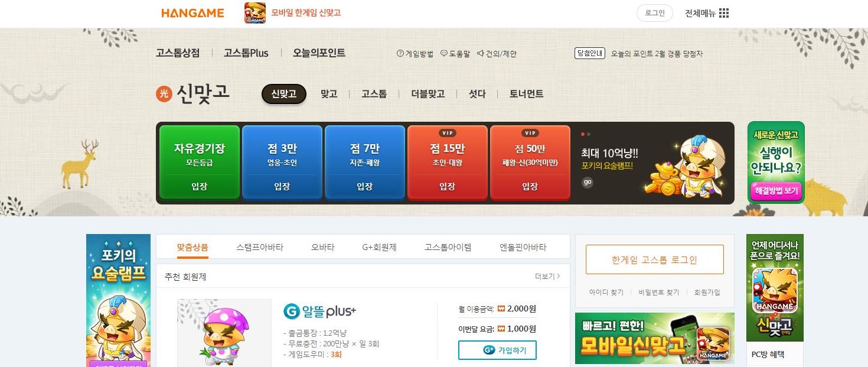Viewport: 868px width, 367px height.
Task: Click the 건의/제안 megaphone icon
Action: (x=481, y=54)
